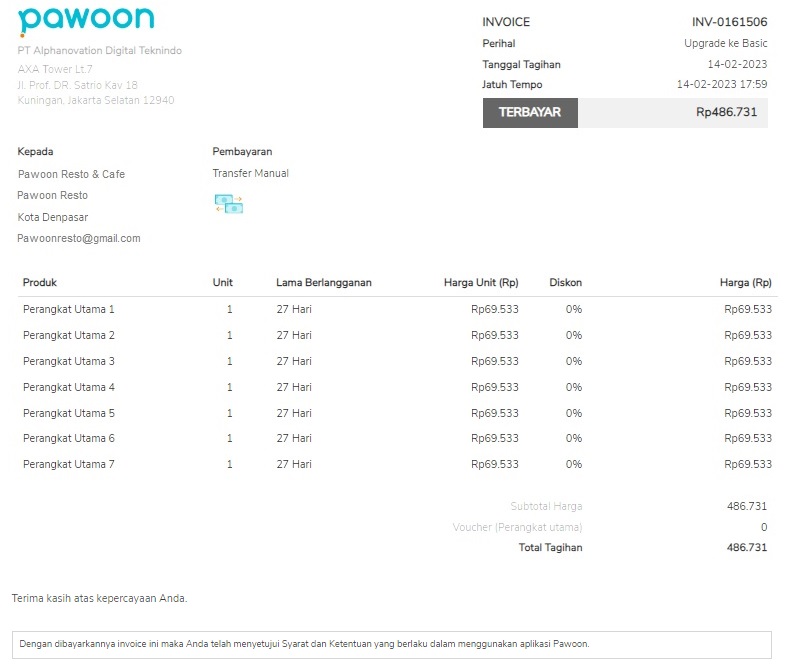The height and width of the screenshot is (664, 787).
Task: Click recipient Pawoon Resto & Cafe
Action: (x=71, y=174)
